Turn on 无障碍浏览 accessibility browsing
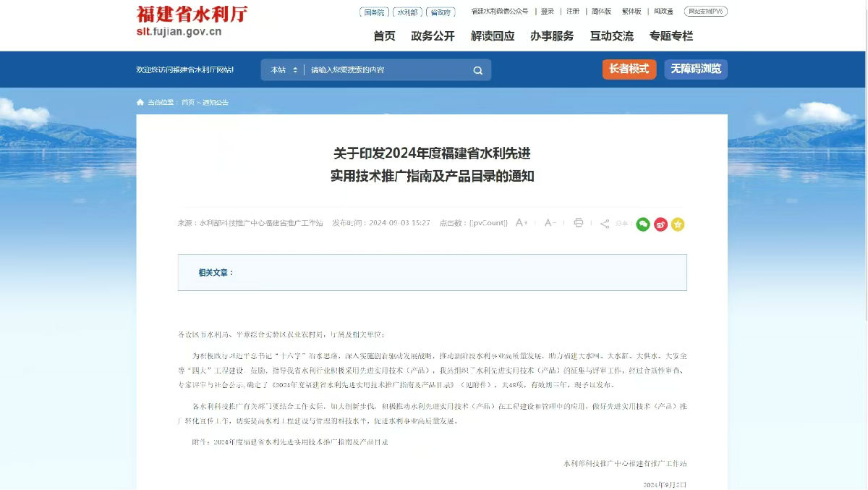Screen dimensions: 868x490 point(695,69)
